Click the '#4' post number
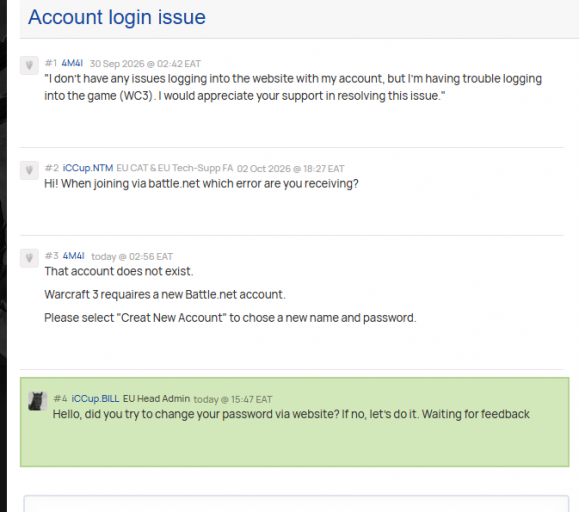 click(60, 399)
